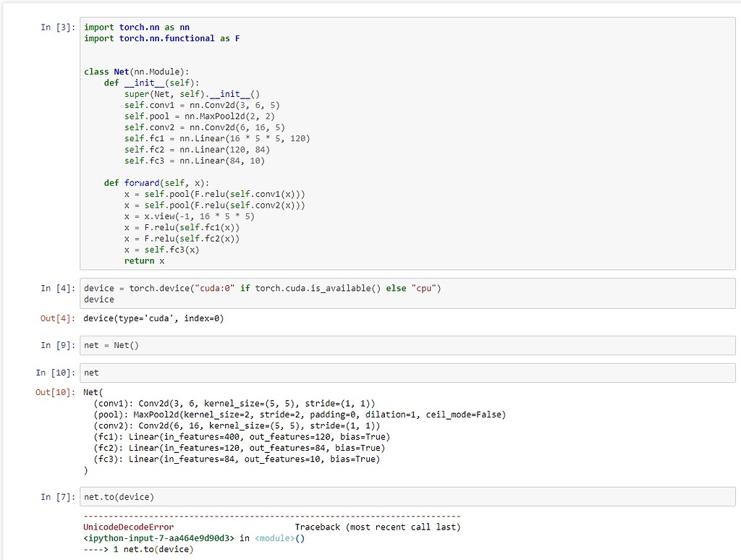Click the In [7] prompt label

(x=57, y=497)
